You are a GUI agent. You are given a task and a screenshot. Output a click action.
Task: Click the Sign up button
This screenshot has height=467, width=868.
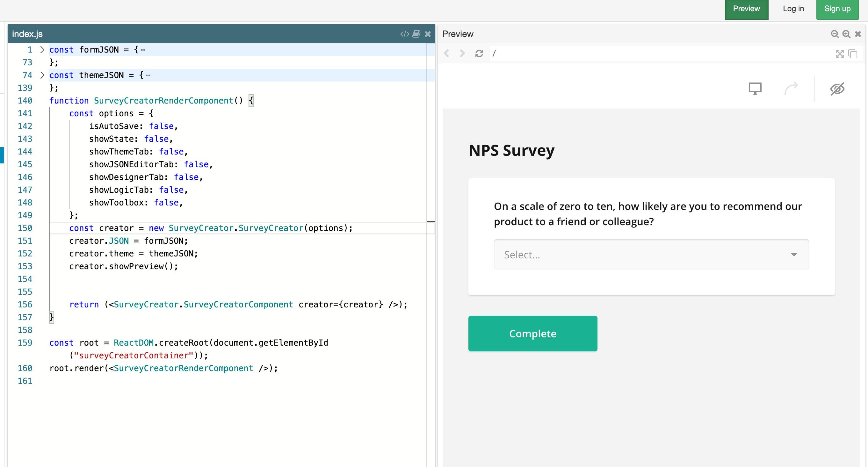[x=837, y=9]
